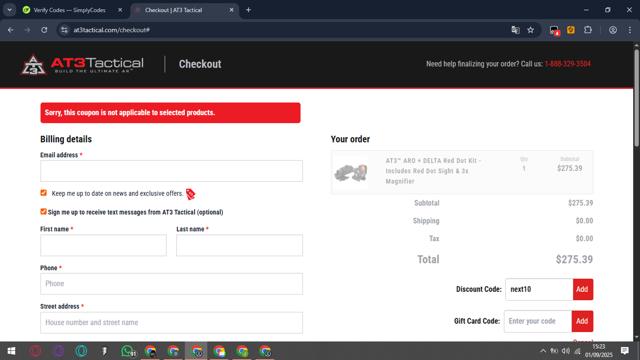Viewport: 640px width, 360px height.
Task: View site information icon in address bar
Action: (x=64, y=30)
